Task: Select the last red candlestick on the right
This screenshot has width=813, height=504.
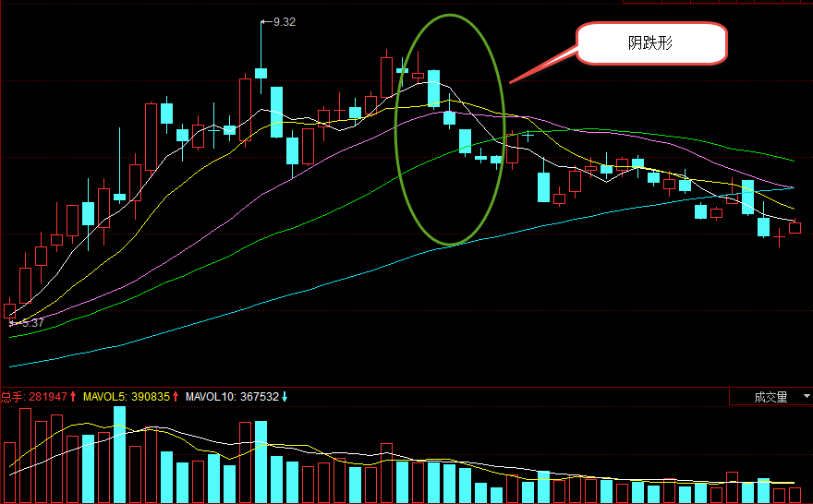Action: pos(795,227)
